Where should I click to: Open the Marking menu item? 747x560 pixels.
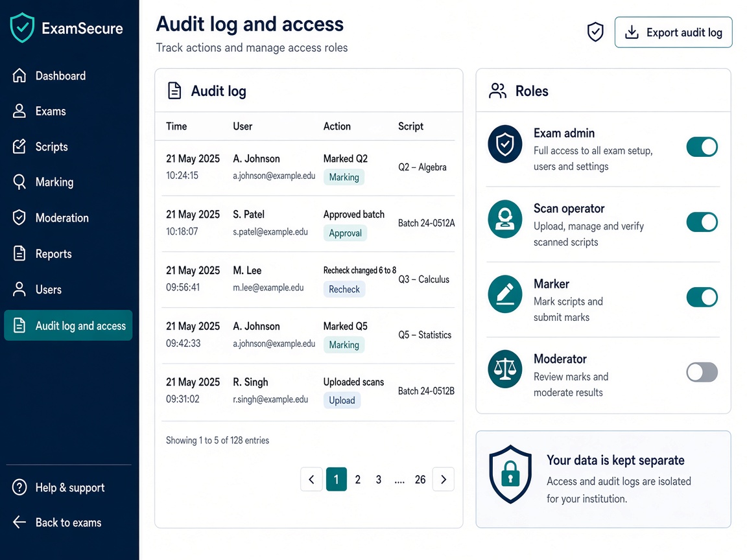tap(68, 182)
